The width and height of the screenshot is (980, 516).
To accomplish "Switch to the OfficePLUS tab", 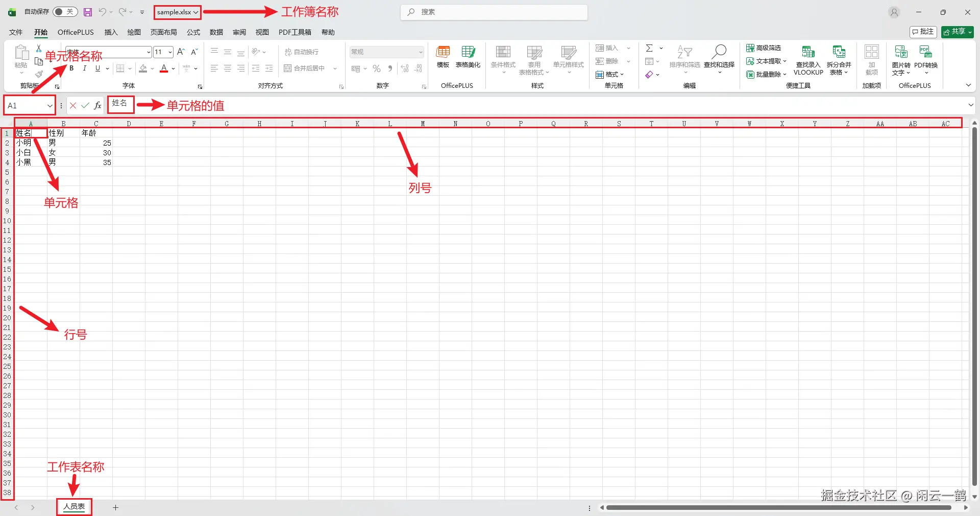I will pyautogui.click(x=76, y=32).
